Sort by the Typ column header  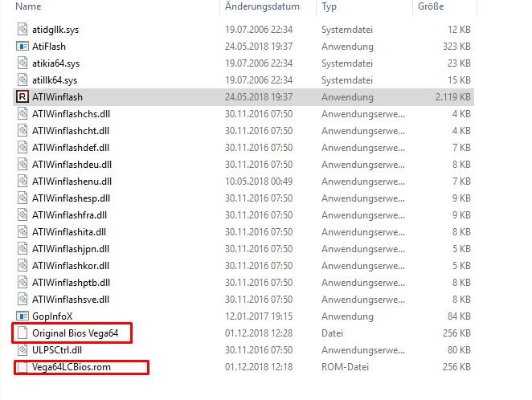[329, 6]
